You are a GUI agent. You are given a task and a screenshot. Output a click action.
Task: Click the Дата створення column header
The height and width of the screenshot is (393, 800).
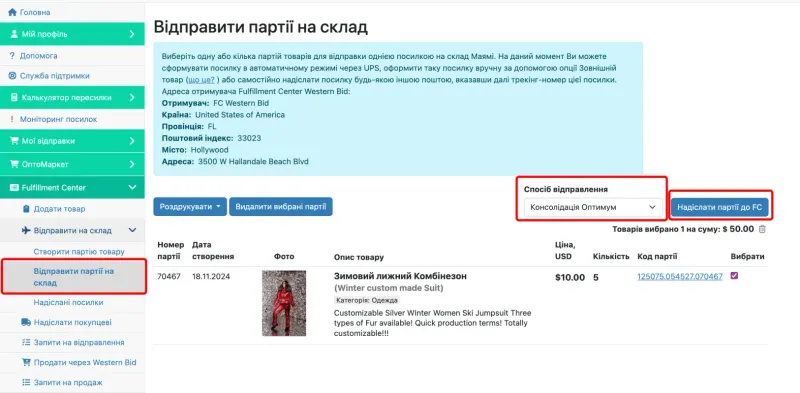(x=213, y=250)
